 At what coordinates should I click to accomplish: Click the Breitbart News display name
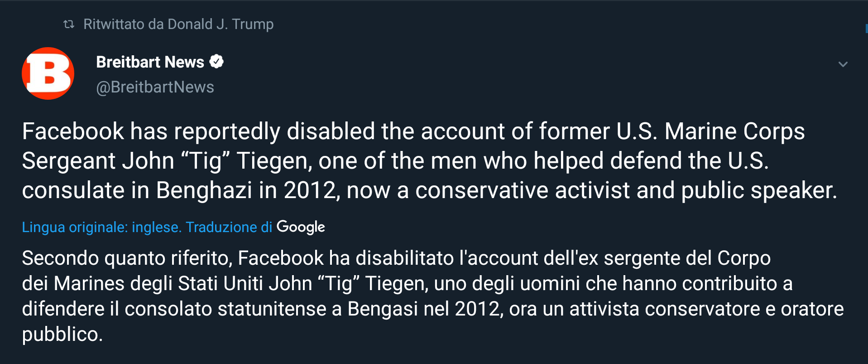(150, 62)
